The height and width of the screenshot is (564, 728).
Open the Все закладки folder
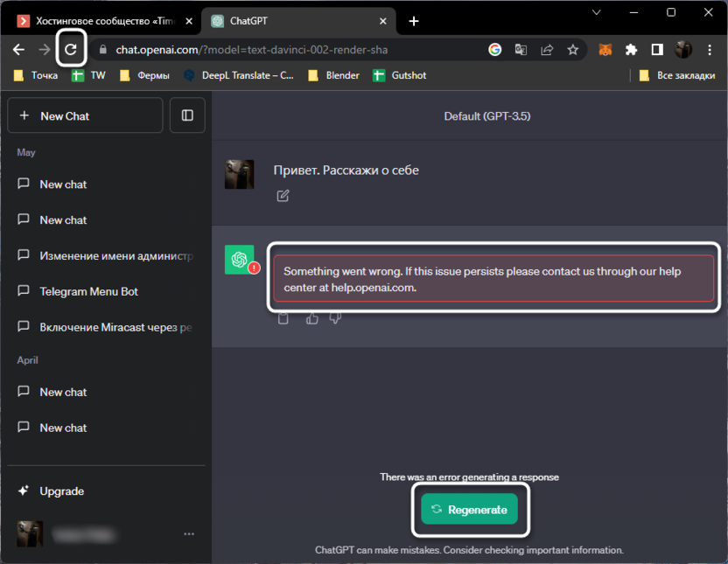[x=677, y=75]
